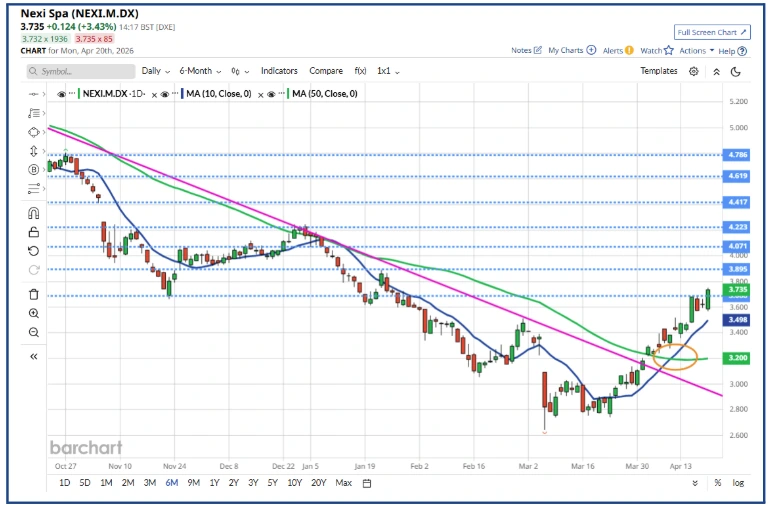Screen dimensions: 768x505
Task: Zoom out of the chart
Action: pos(34,333)
